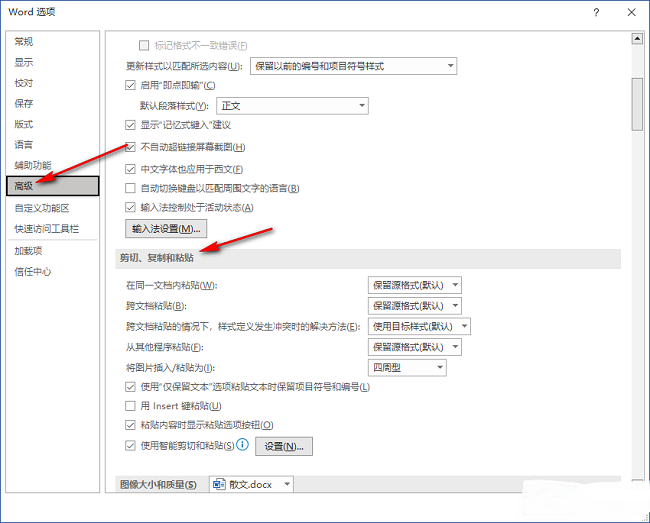Image resolution: width=650 pixels, height=523 pixels.
Task: Enable 用 Insert 键粘贴 checkbox
Action: pyautogui.click(x=130, y=406)
